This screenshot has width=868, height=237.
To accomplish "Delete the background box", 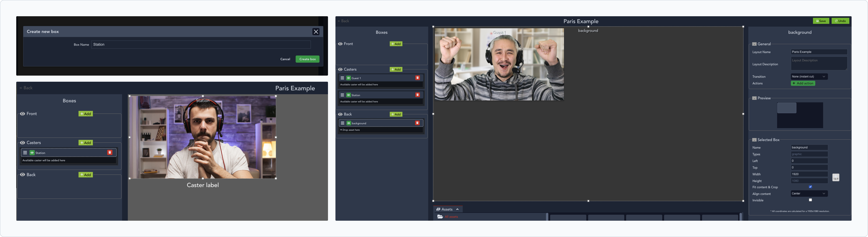I will pos(417,123).
